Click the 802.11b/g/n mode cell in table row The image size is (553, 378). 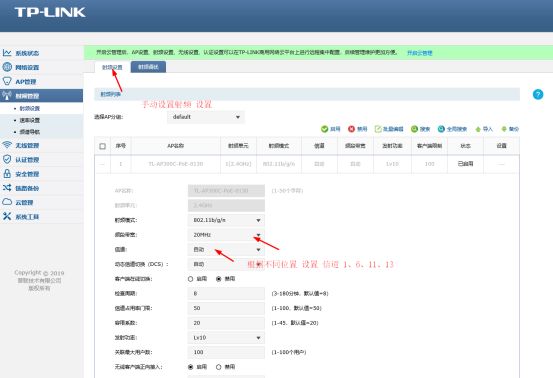pyautogui.click(x=279, y=164)
